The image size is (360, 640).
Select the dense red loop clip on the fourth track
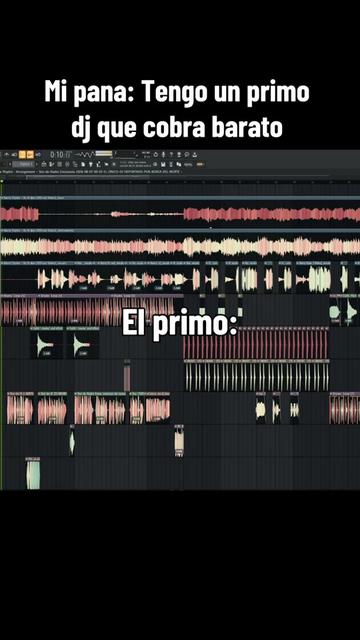[x=92, y=311]
